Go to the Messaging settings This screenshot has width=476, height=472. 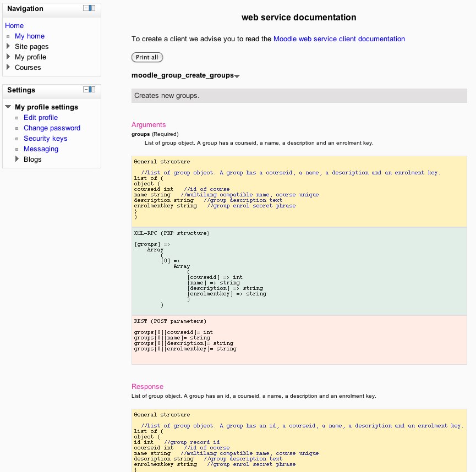point(41,149)
